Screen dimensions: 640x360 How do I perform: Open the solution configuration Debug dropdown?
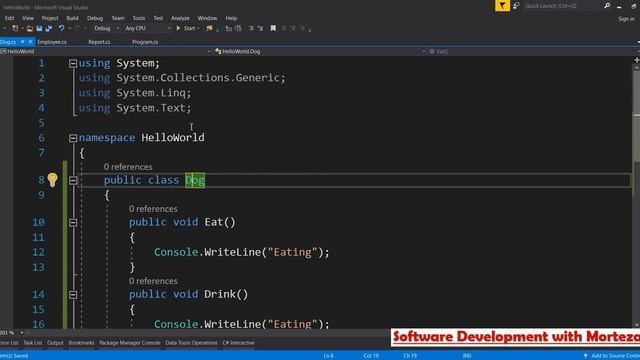coord(106,28)
